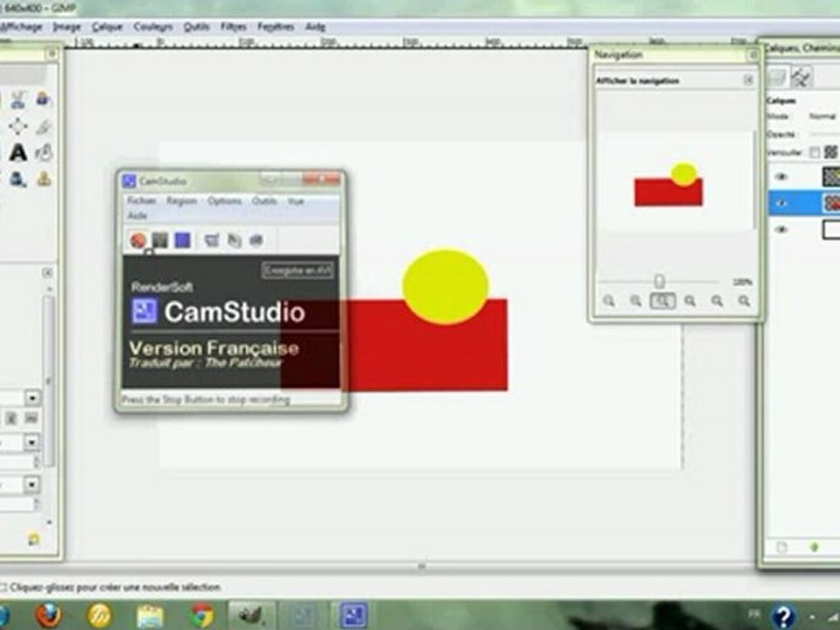Select the Bucket Fill tool
The width and height of the screenshot is (840, 630).
[44, 152]
